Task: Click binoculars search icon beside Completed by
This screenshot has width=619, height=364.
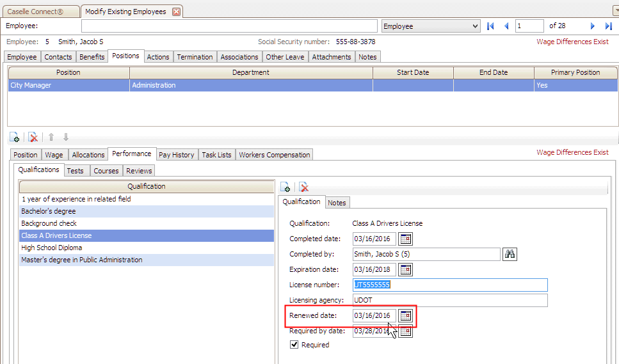Action: 510,254
